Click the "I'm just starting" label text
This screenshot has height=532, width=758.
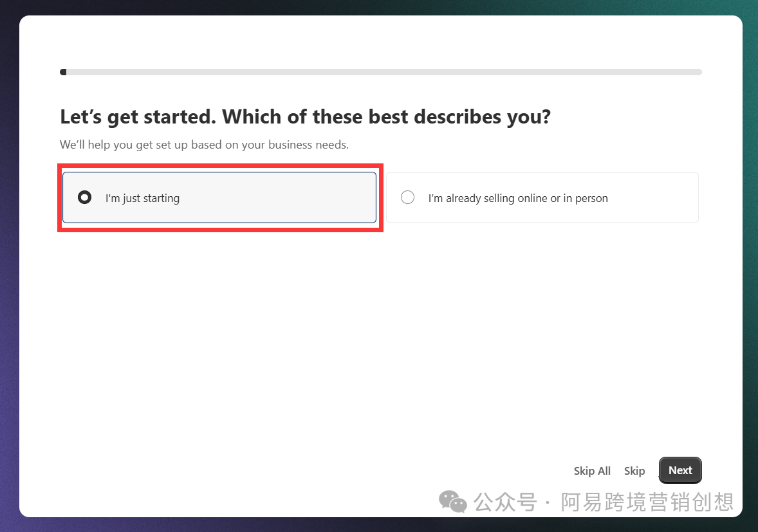[142, 198]
